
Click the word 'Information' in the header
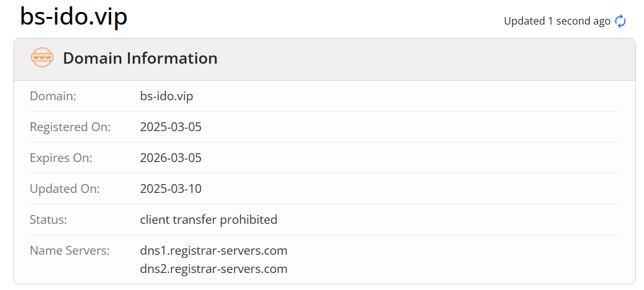pyautogui.click(x=172, y=59)
